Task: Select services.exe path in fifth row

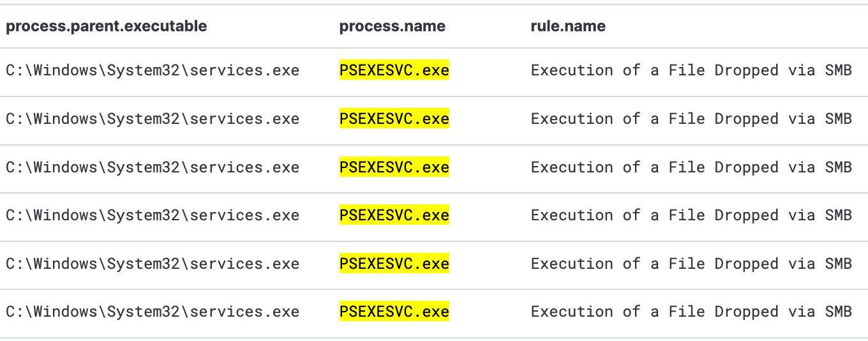Action: (153, 264)
